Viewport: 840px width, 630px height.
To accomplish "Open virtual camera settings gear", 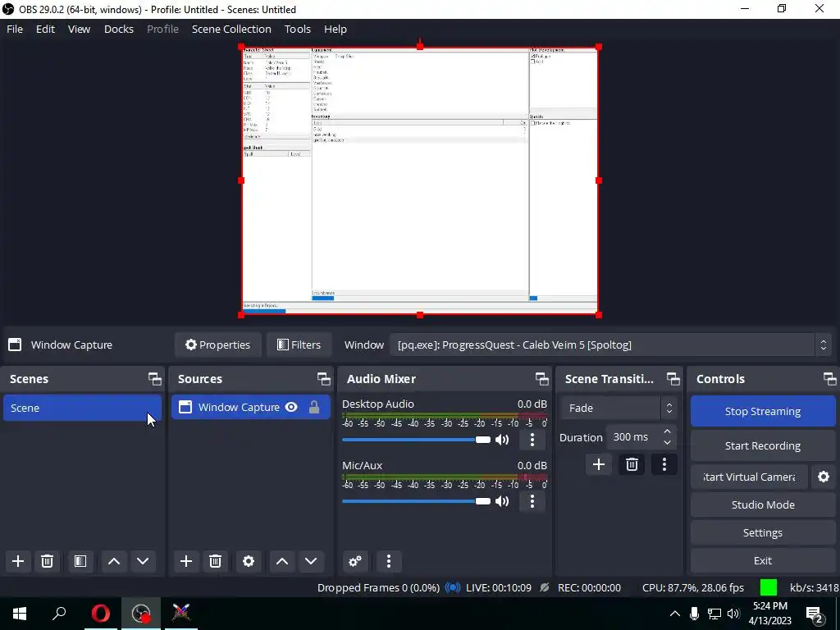I will pos(824,477).
